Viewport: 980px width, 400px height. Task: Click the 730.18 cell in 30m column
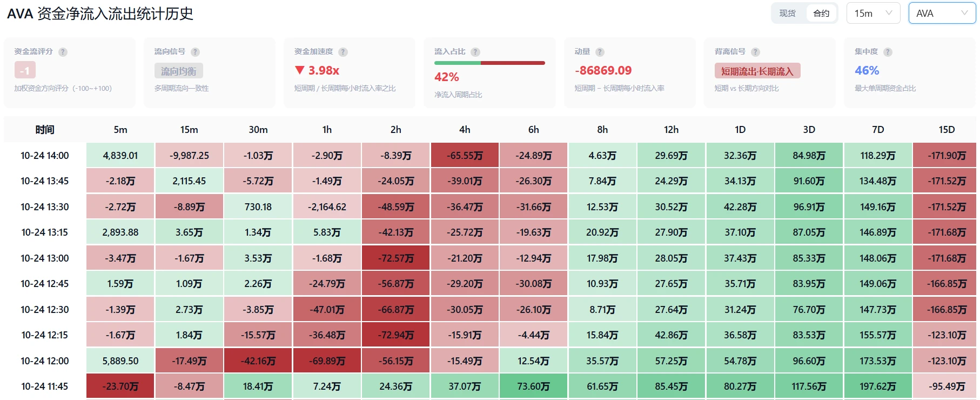(x=258, y=207)
